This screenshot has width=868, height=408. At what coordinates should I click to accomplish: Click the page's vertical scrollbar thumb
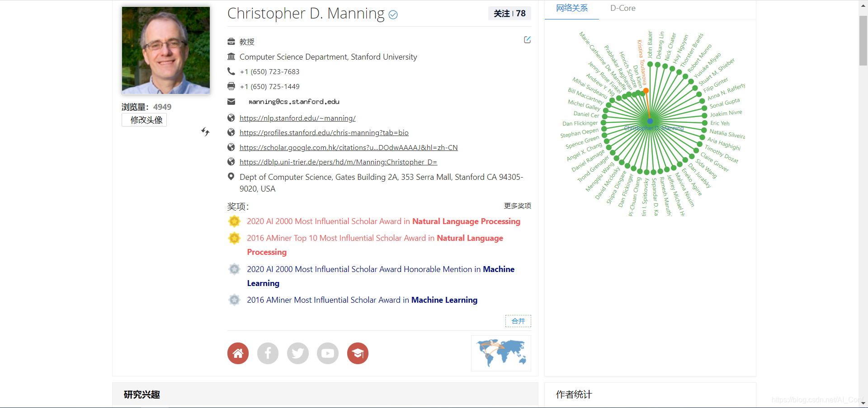click(x=863, y=41)
